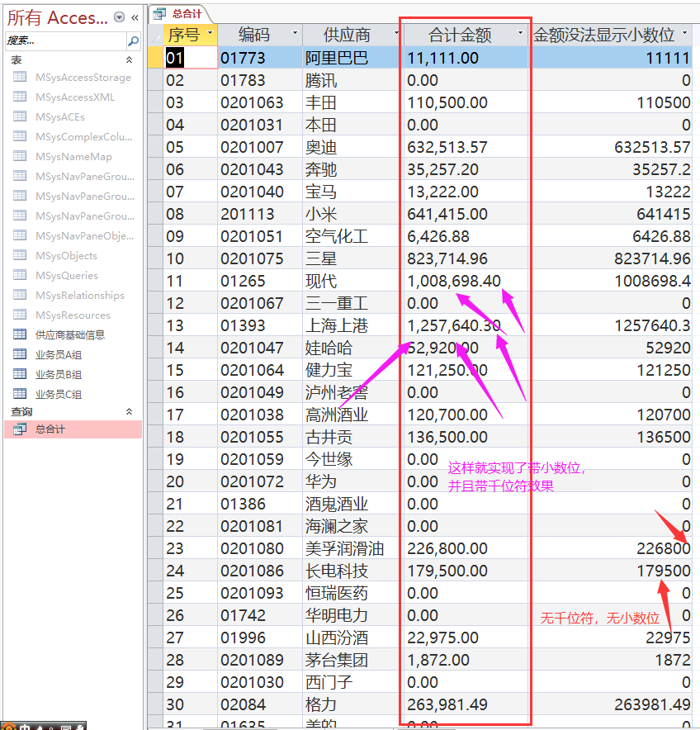Open the navigation pane options menu arrow
Image resolution: width=700 pixels, height=730 pixels.
pyautogui.click(x=120, y=17)
